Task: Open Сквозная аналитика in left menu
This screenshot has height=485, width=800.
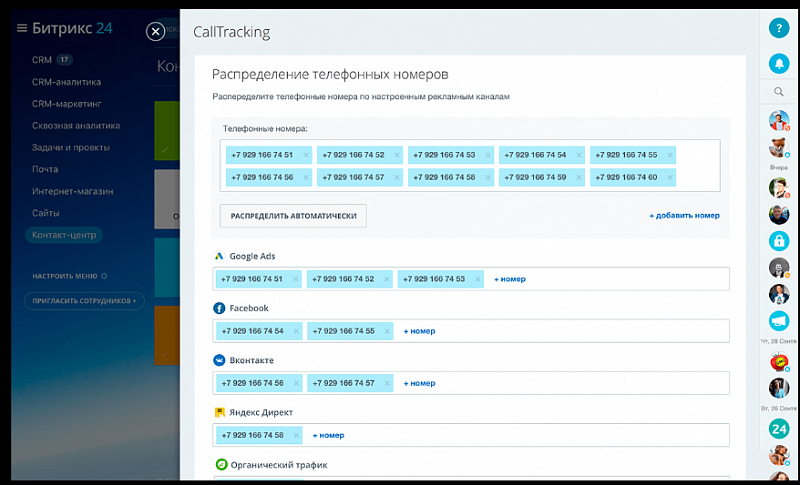Action: tap(76, 125)
